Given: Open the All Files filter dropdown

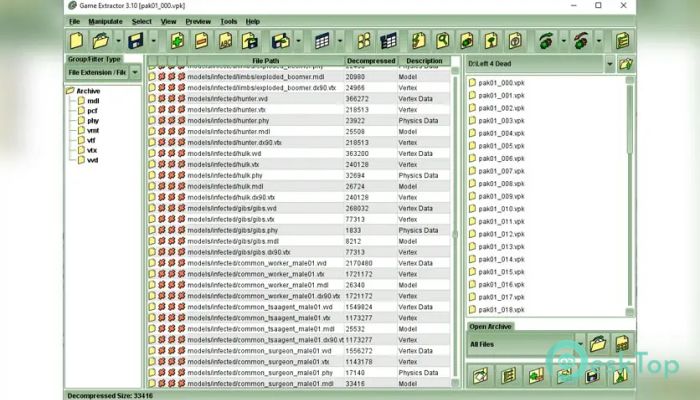Looking at the screenshot, I should point(580,344).
